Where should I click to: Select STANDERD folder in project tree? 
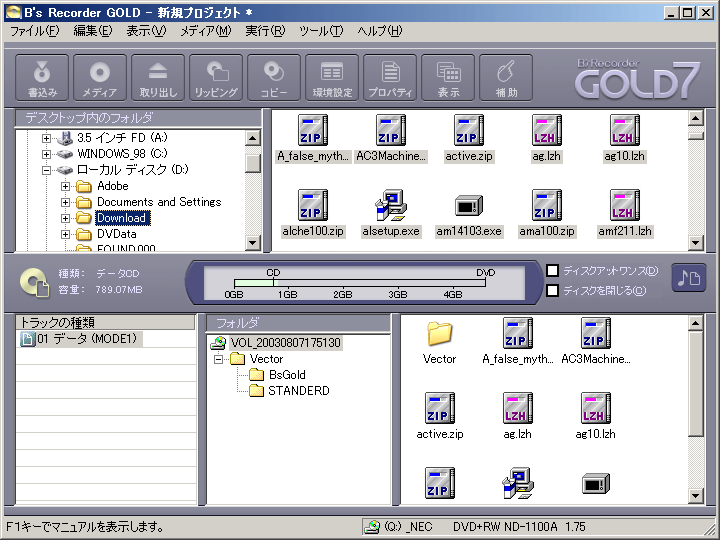[x=298, y=391]
